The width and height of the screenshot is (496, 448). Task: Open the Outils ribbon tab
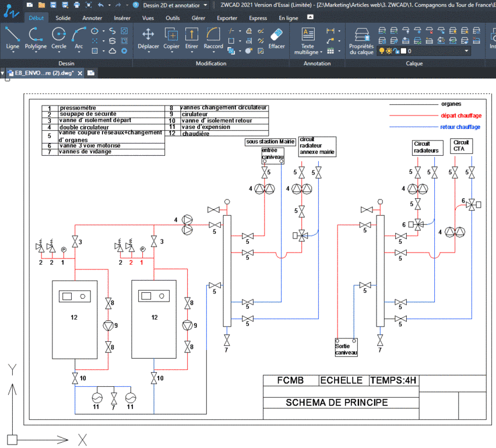click(173, 18)
